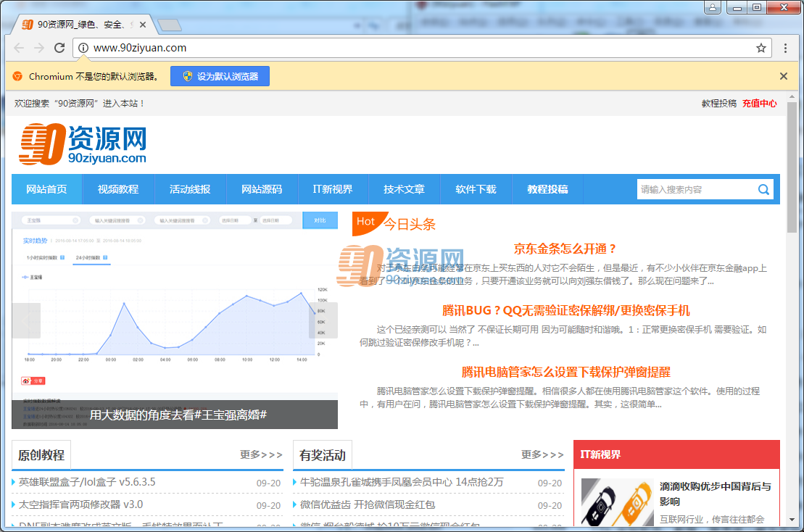Click 今日头条 heading text
The image size is (804, 532).
tap(409, 225)
